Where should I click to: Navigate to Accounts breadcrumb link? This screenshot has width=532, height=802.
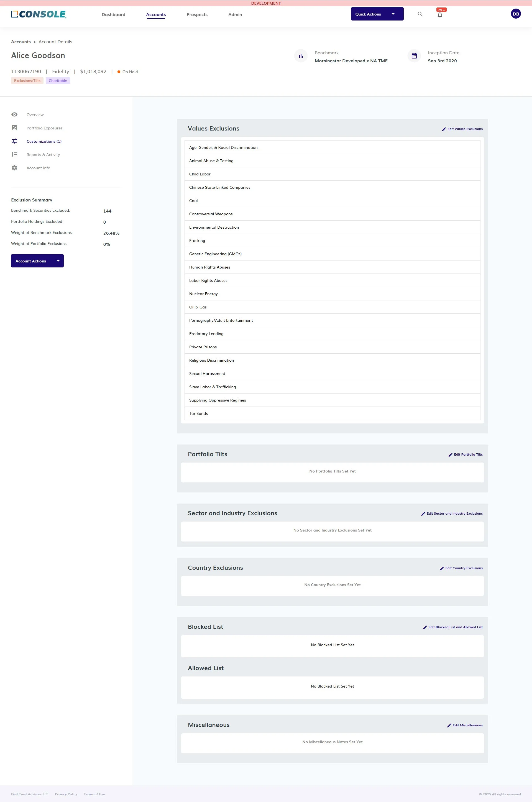pos(21,42)
